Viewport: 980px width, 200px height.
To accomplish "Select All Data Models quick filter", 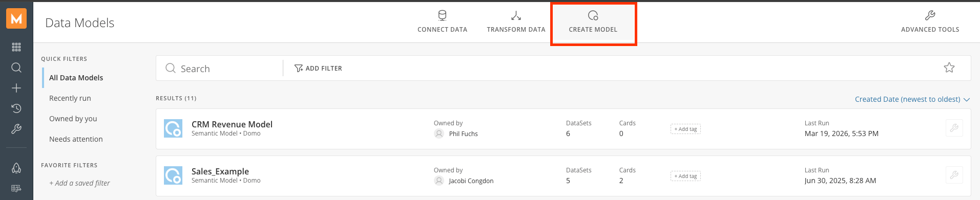I will click(76, 78).
